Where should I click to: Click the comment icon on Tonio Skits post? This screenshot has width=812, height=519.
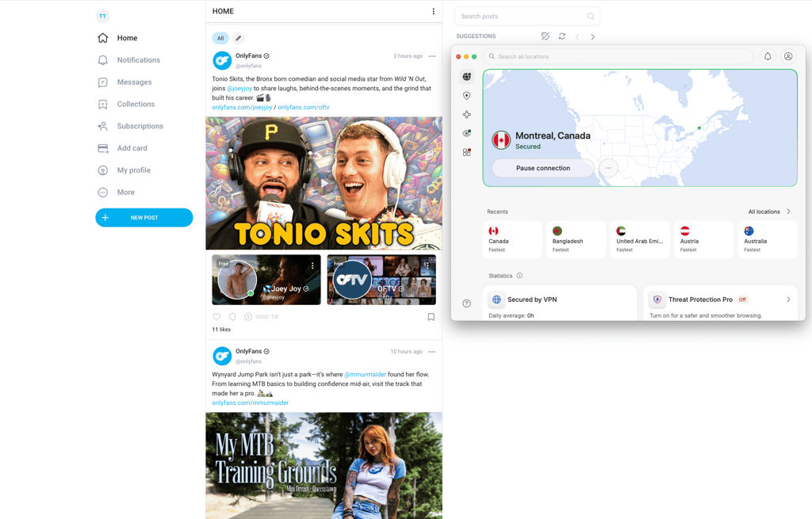(232, 317)
